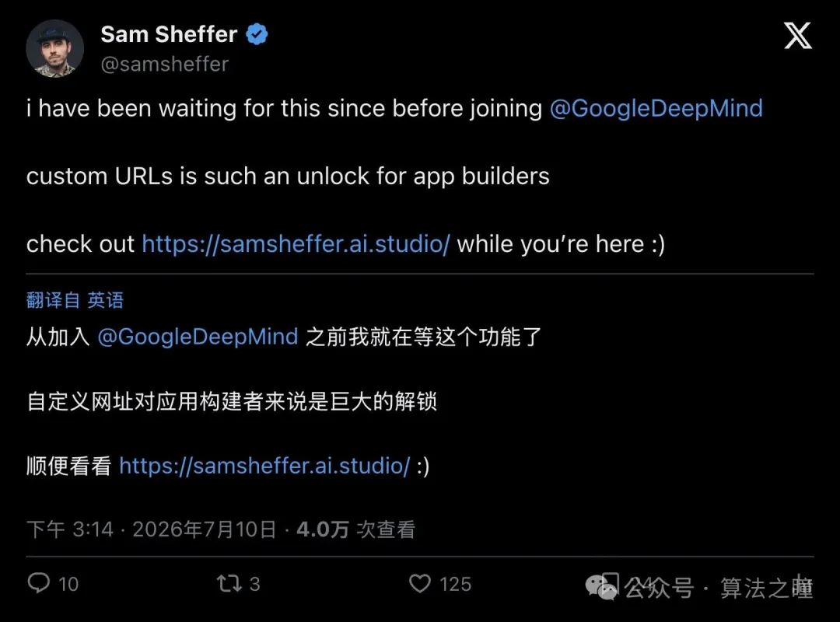Click the 4.0万 次查看 view count
This screenshot has height=622, width=840.
tap(355, 529)
